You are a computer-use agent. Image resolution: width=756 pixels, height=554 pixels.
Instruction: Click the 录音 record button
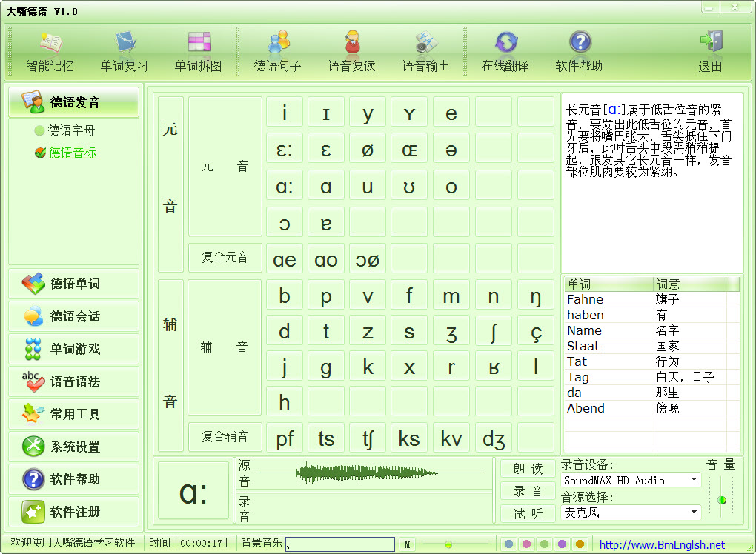point(528,491)
